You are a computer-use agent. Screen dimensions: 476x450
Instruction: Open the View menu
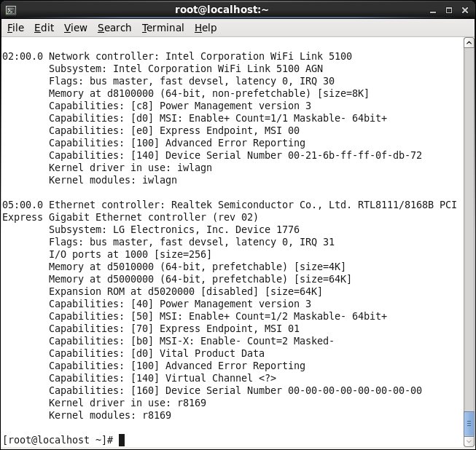pyautogui.click(x=75, y=28)
